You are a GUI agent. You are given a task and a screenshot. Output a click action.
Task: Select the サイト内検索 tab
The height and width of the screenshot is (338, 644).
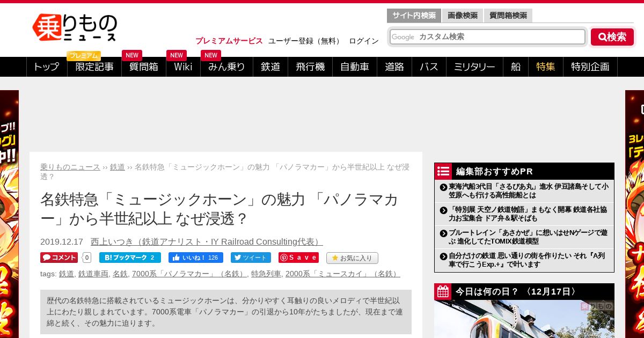click(x=414, y=16)
